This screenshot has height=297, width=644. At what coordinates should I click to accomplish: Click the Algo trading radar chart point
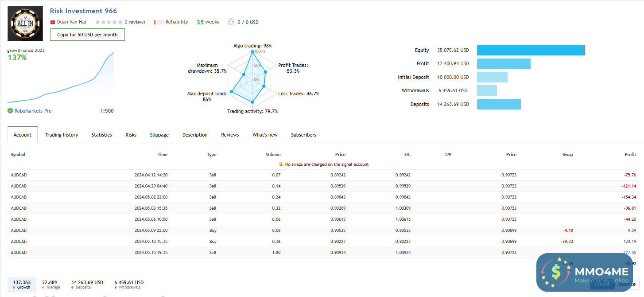click(x=252, y=52)
